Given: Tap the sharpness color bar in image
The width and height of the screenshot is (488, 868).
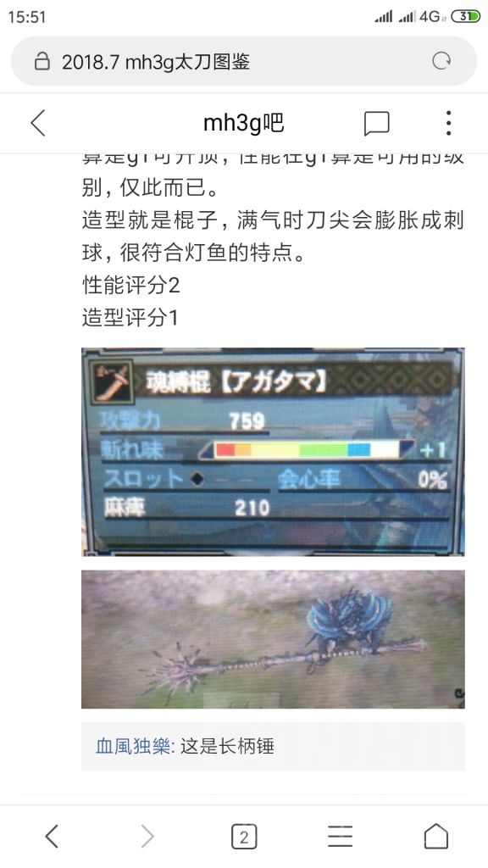Looking at the screenshot, I should click(x=307, y=449).
